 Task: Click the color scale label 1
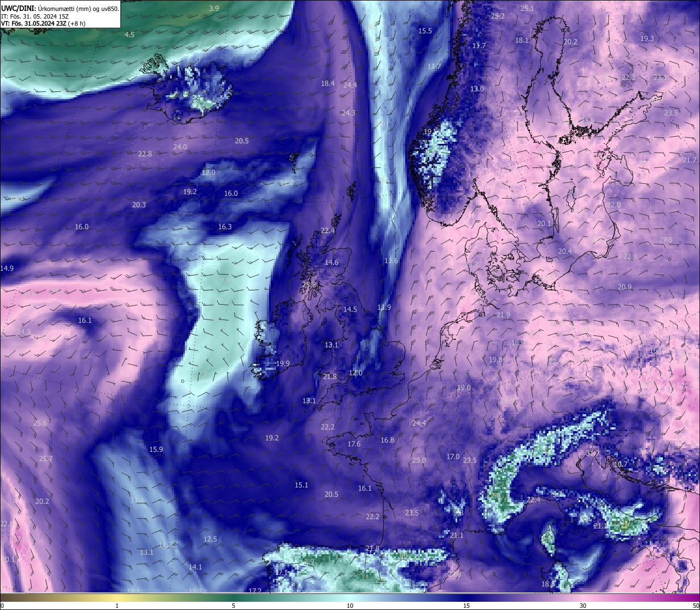[x=117, y=606]
